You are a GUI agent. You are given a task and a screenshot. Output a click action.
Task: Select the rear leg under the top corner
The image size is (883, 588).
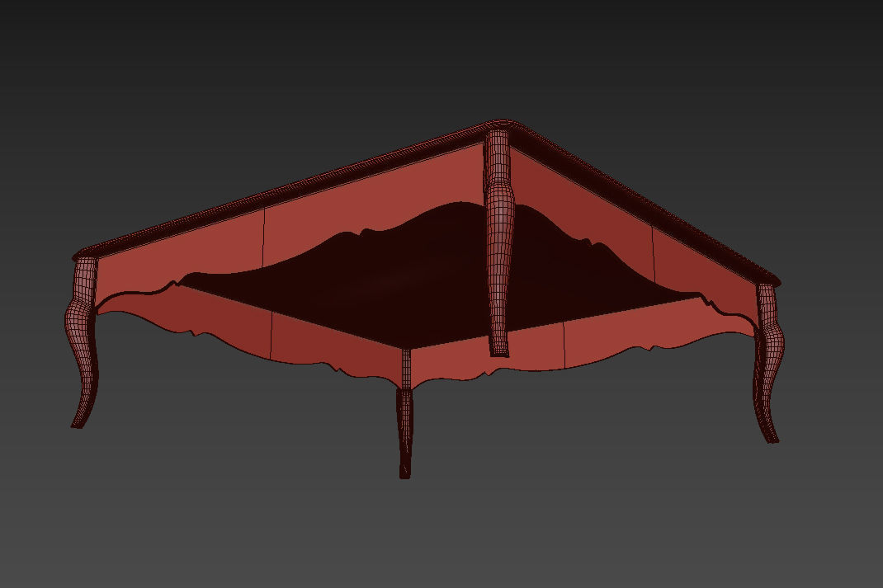point(499,243)
